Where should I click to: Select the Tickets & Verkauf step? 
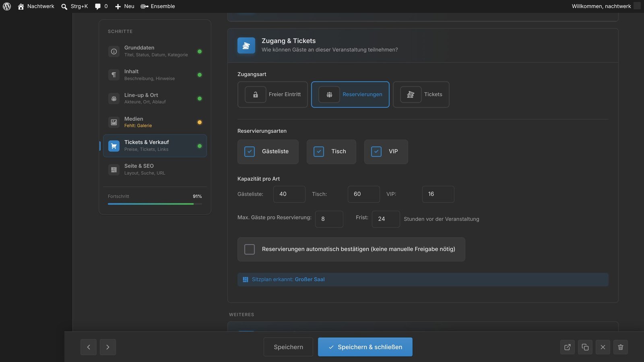coord(155,146)
